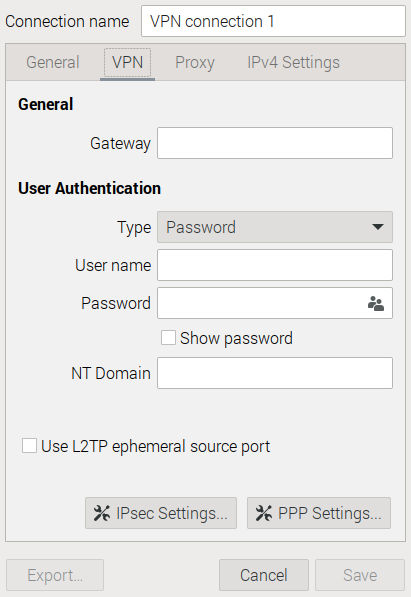Screen dimensions: 411x597
Task: Focus the Connection name field
Action: [273, 21]
